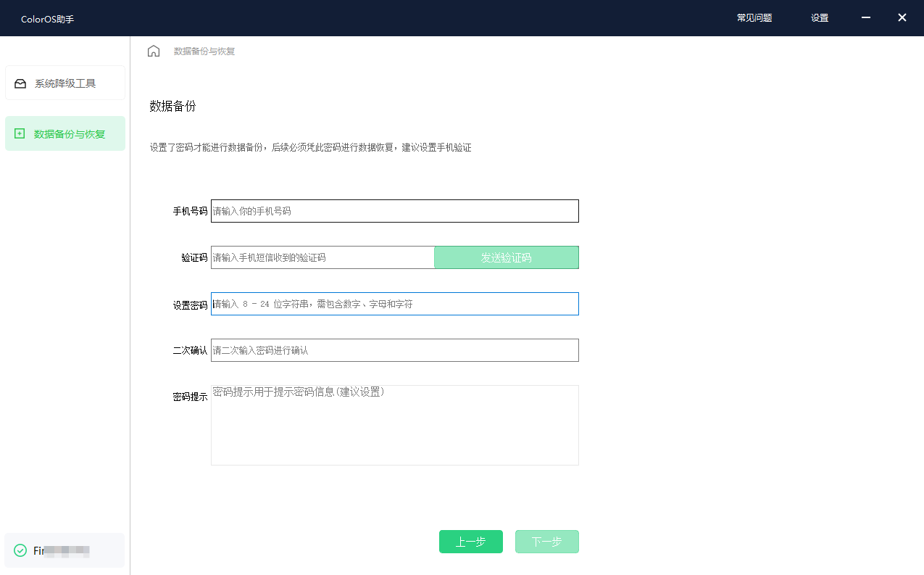The height and width of the screenshot is (575, 924).
Task: Select the 系统降级工具 sidebar icon
Action: point(20,83)
